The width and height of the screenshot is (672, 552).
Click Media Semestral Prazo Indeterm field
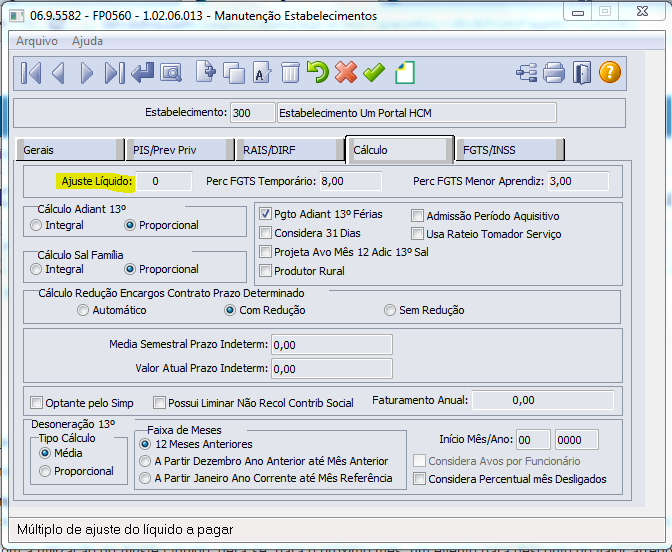(x=332, y=345)
